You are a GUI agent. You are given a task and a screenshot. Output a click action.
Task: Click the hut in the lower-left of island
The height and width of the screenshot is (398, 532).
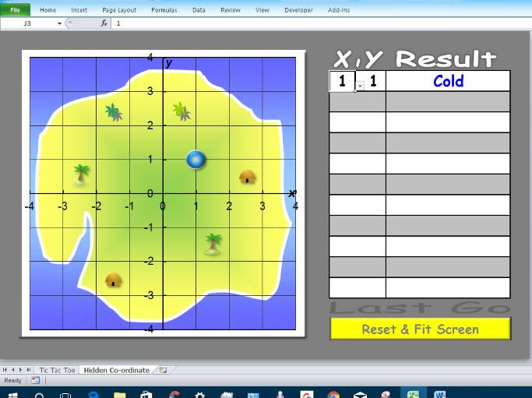[113, 280]
